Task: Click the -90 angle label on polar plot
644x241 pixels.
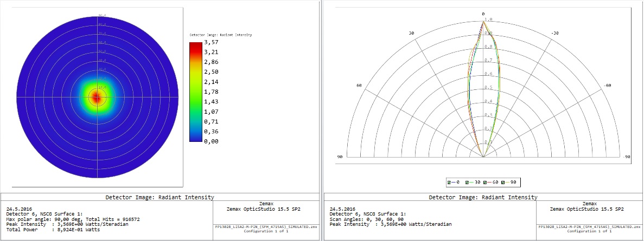Action: (627, 157)
